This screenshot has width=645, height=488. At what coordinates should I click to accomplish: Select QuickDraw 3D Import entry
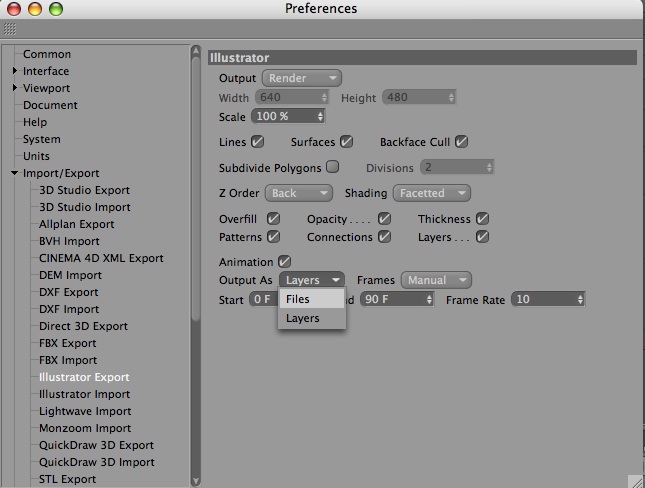[x=97, y=462]
